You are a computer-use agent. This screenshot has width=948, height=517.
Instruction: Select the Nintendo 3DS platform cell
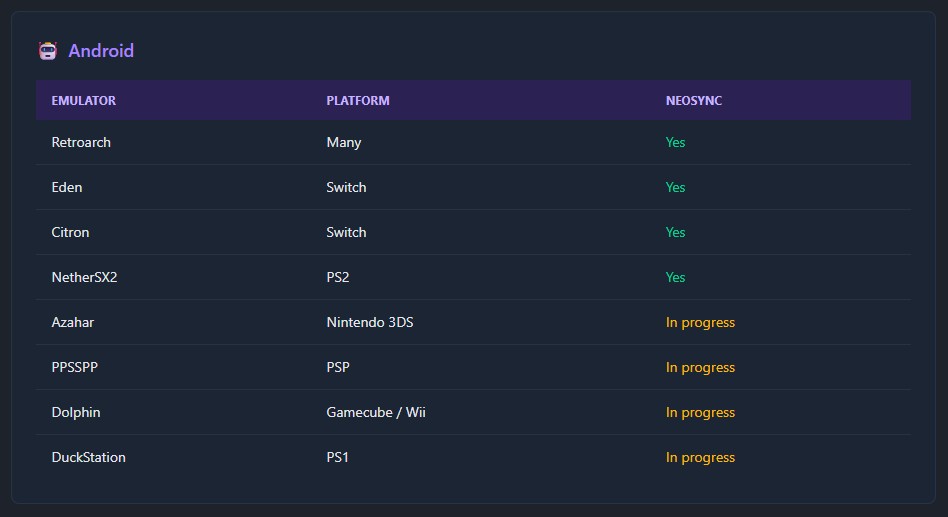[x=370, y=322]
